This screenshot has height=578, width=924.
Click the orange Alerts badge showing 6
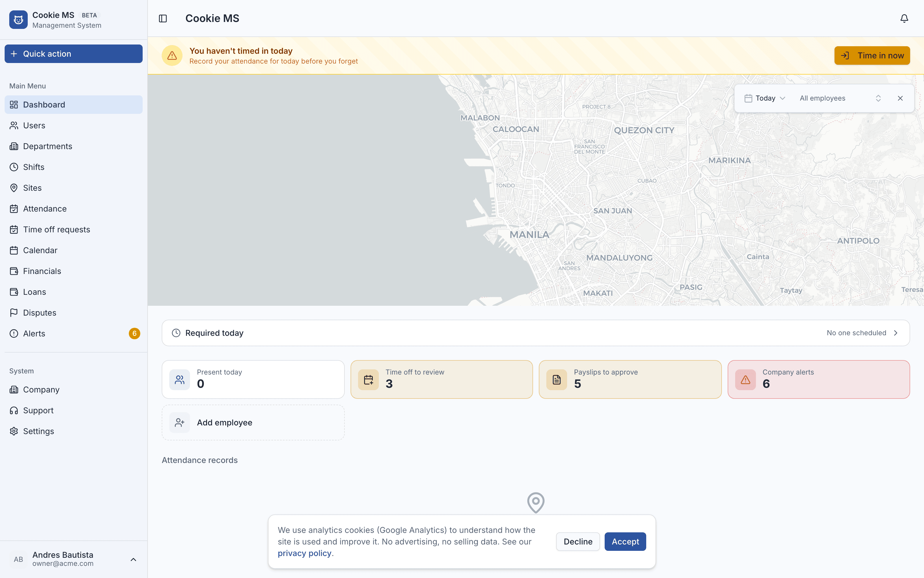(134, 333)
